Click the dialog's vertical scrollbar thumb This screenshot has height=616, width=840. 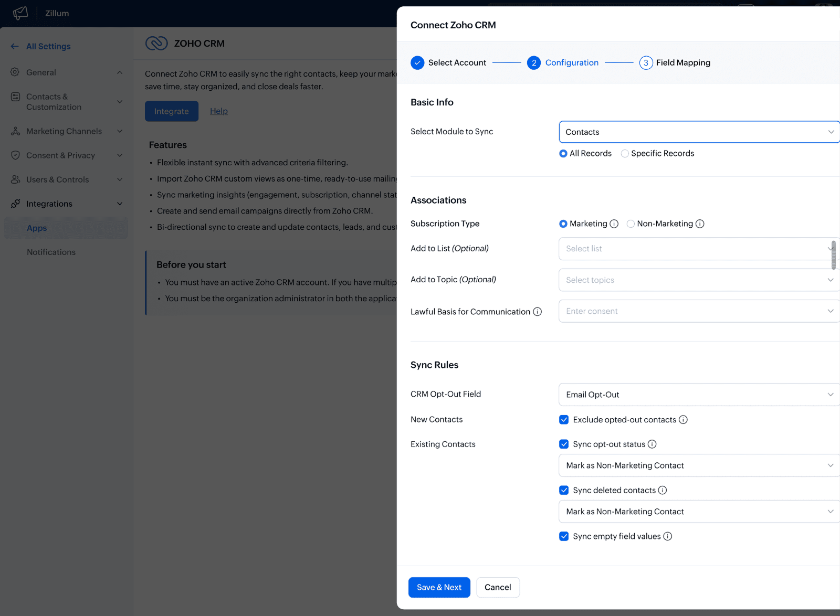pyautogui.click(x=834, y=256)
